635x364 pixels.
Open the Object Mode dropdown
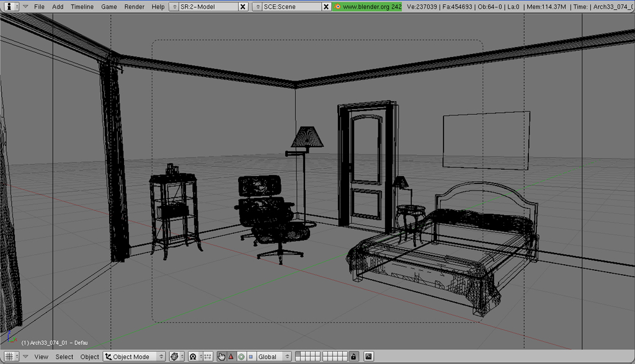[134, 357]
